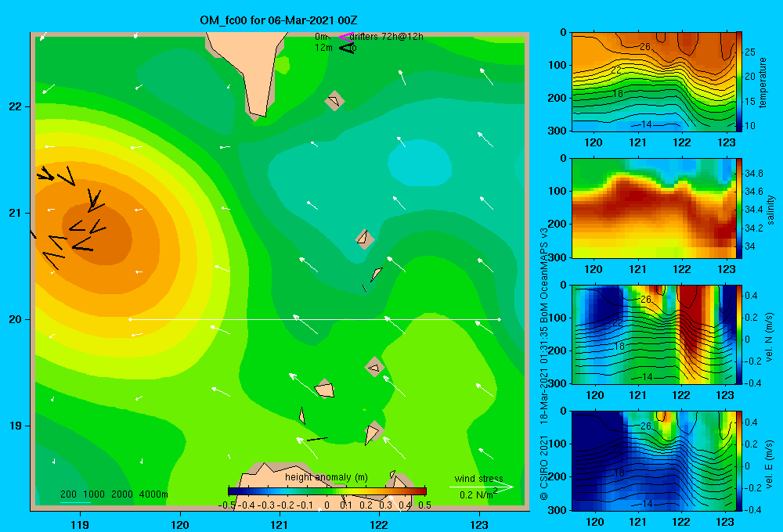The image size is (783, 532).
Task: Click the 34.8 tick on salinity scale
Action: 753,173
